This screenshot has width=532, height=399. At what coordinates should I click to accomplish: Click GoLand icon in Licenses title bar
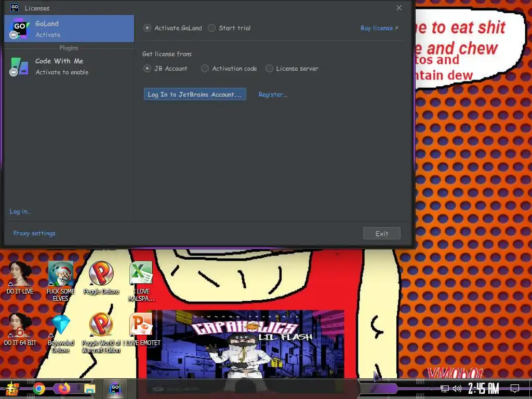click(x=15, y=8)
